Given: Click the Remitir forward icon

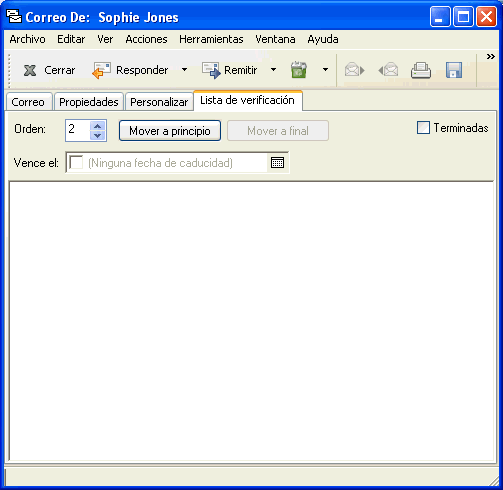Looking at the screenshot, I should pos(211,70).
